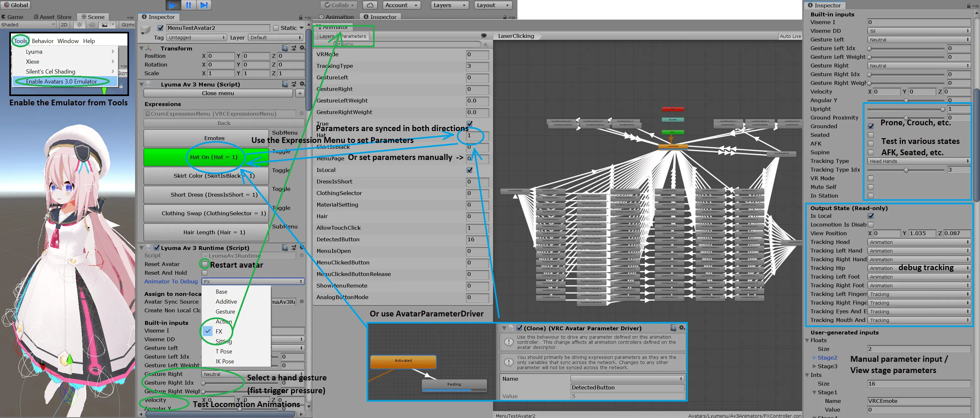Expand FX dropdown in Animator To Debug
The width and height of the screenshot is (980, 418).
(x=251, y=280)
